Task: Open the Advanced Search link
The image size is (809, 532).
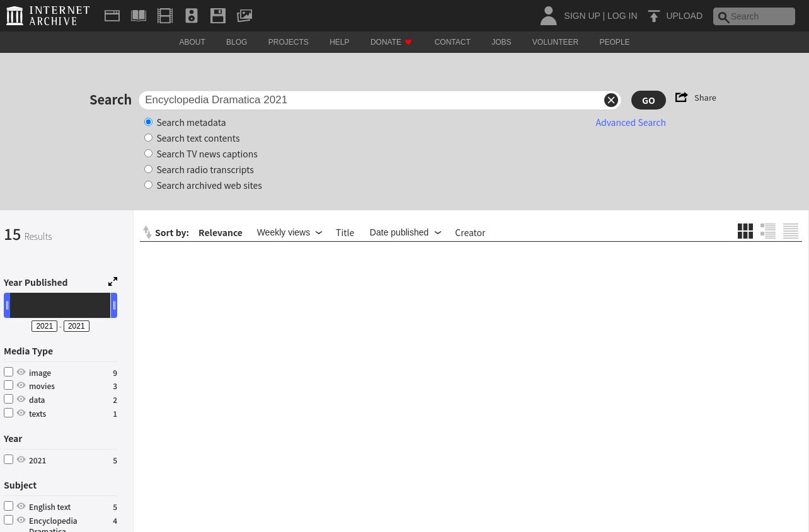Action: (631, 122)
